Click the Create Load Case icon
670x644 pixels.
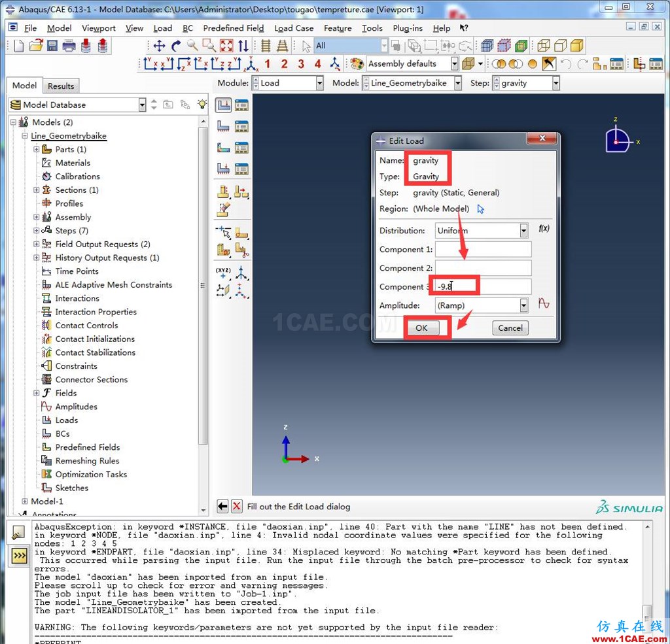tap(223, 169)
